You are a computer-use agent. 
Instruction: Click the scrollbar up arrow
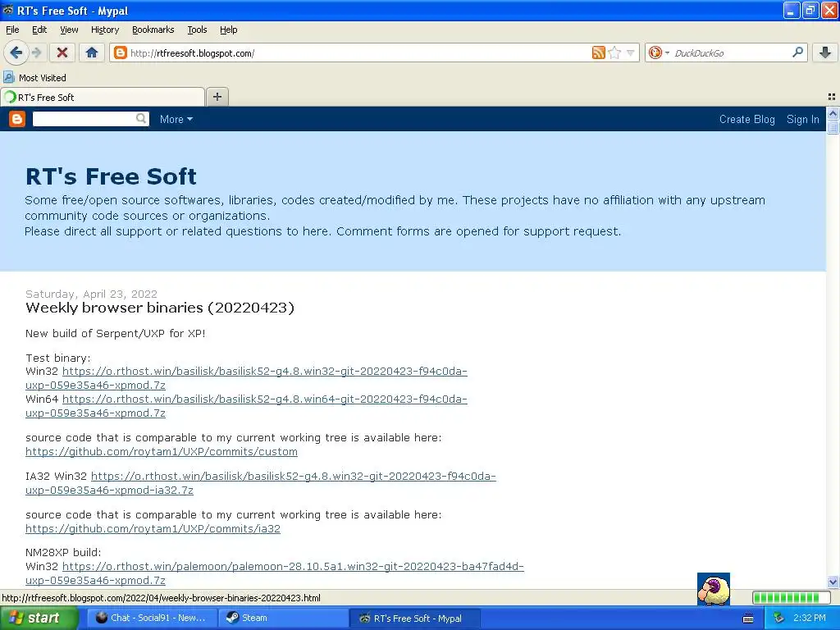(x=833, y=113)
